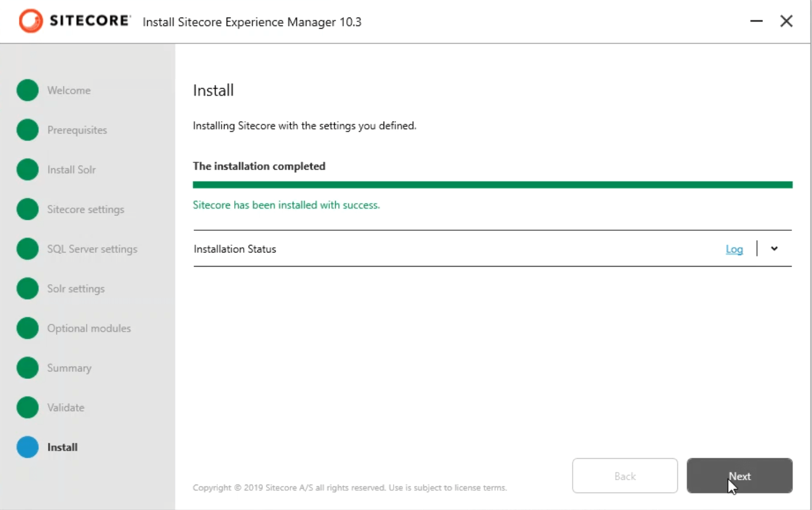The height and width of the screenshot is (510, 812).
Task: Select the Summary step label
Action: pyautogui.click(x=69, y=368)
